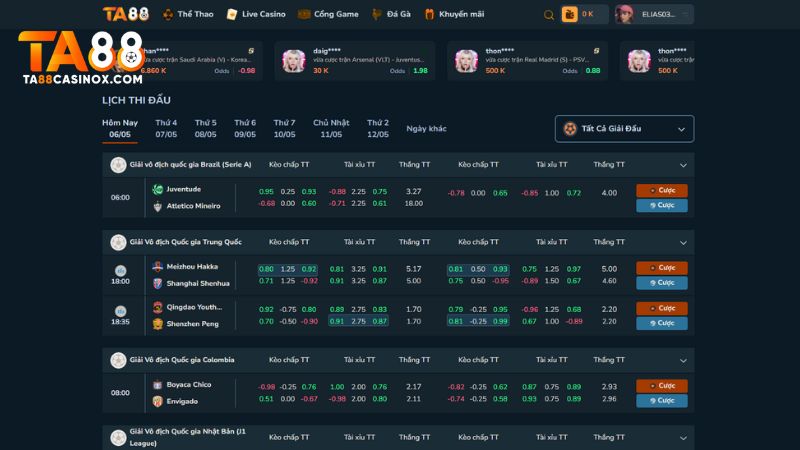Screen dimensions: 800x450
Task: Open the Live Casino menu
Action: point(256,14)
